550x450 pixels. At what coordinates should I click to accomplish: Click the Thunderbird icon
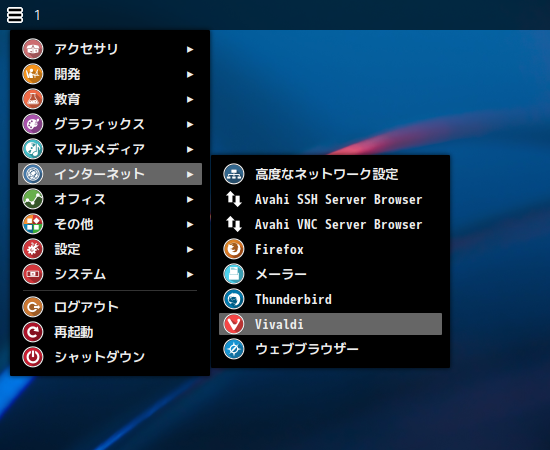pos(234,299)
